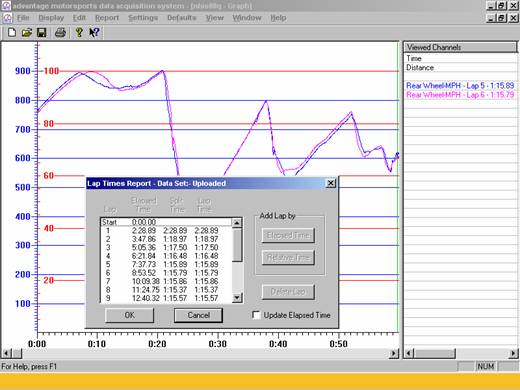Open the Display menu
This screenshot has height=390, width=520.
pyautogui.click(x=51, y=18)
